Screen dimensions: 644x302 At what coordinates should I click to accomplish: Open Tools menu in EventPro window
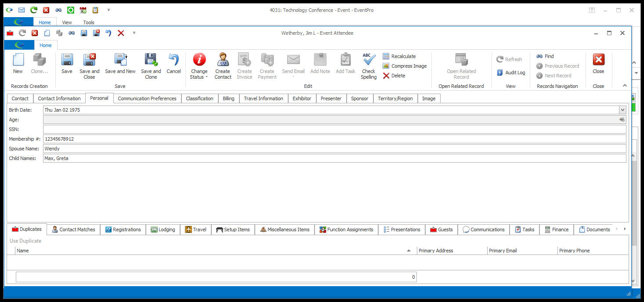point(89,22)
